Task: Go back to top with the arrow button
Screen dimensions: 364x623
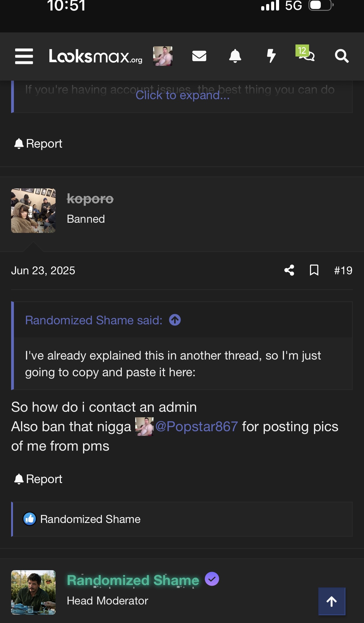Action: (x=332, y=601)
